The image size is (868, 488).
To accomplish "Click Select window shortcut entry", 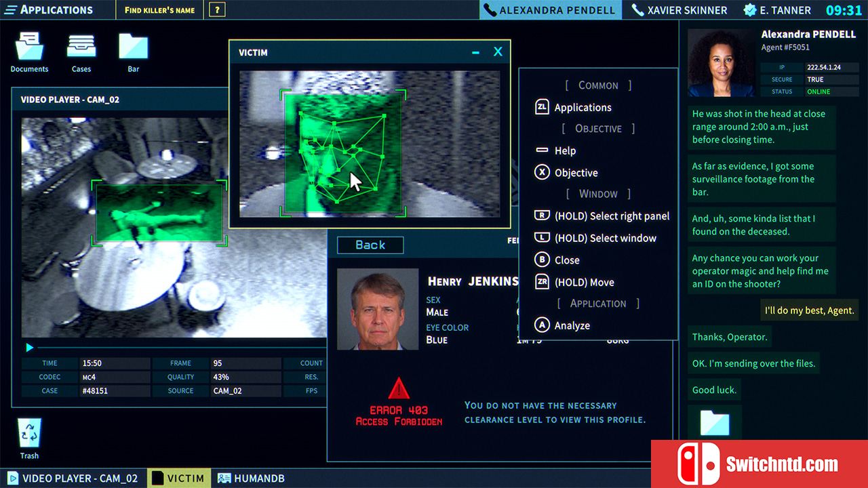I will pyautogui.click(x=595, y=238).
